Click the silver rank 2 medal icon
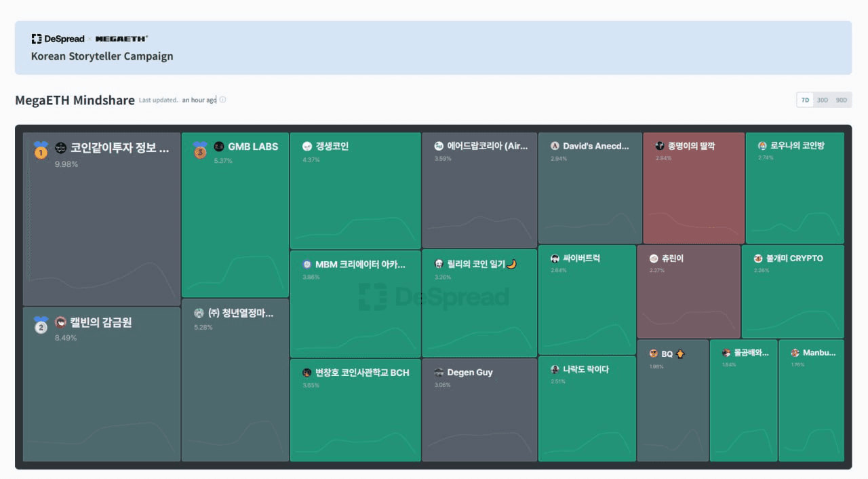This screenshot has height=479, width=868. coord(41,325)
